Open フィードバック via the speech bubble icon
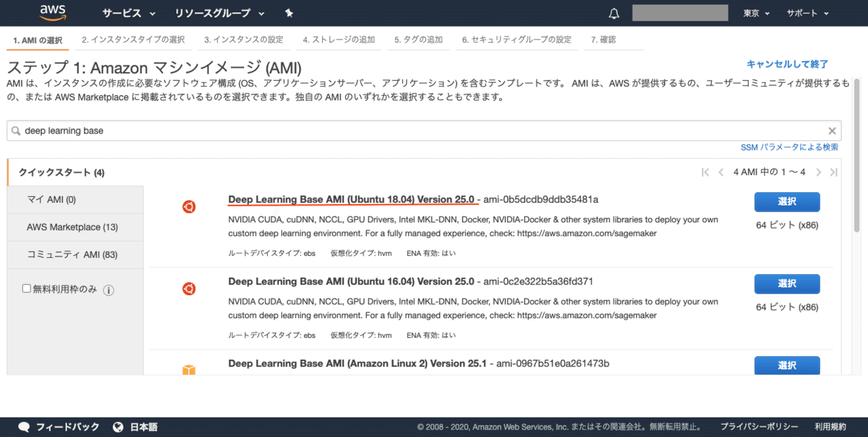Screen dimensions: 868x437 point(24,427)
